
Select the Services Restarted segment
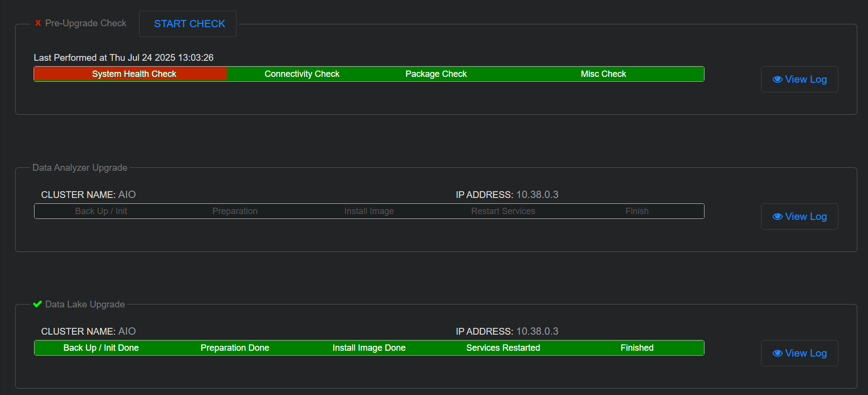503,348
